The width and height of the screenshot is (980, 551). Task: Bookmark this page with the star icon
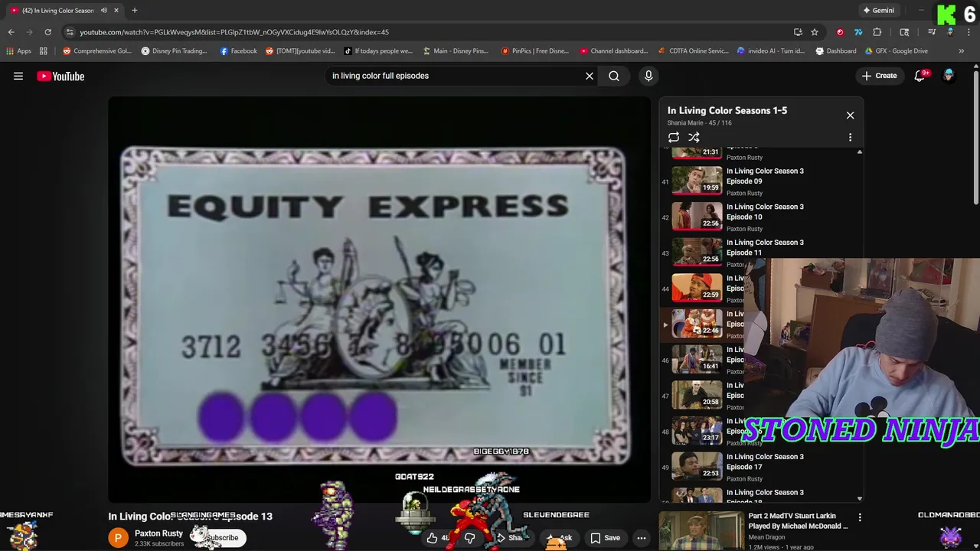815,32
